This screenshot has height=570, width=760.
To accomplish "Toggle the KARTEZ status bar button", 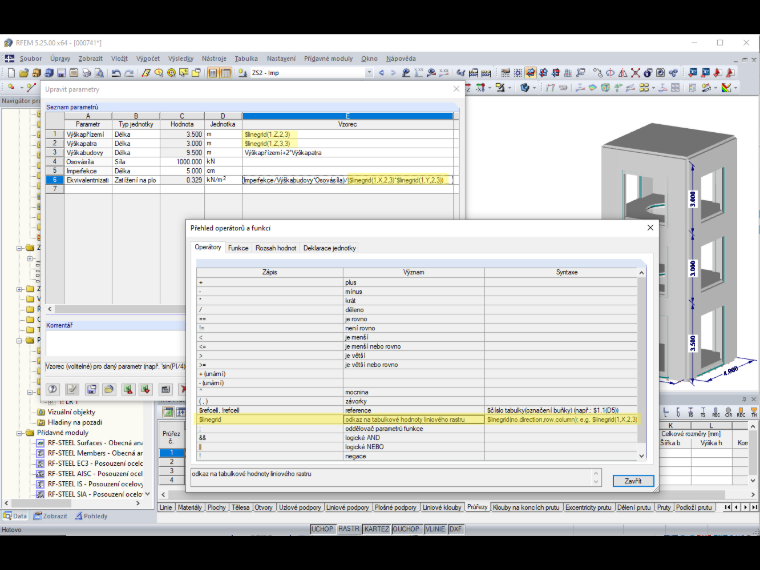I will [x=376, y=529].
